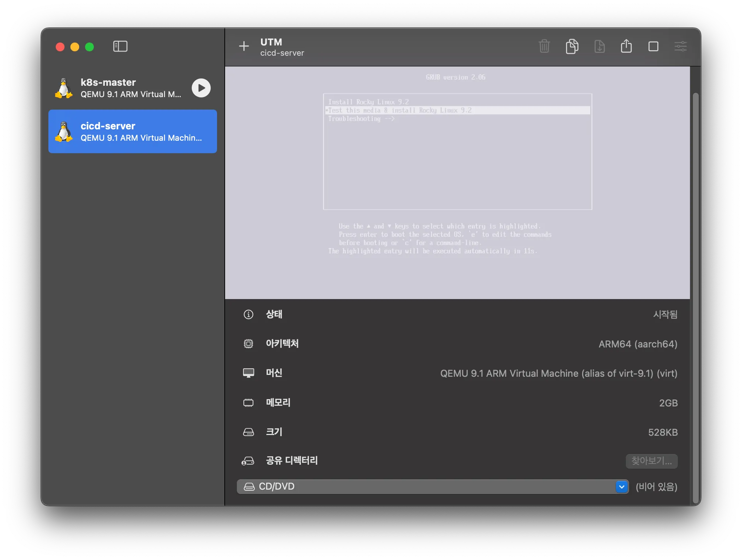
Task: Click the trash icon to delete the VM
Action: [544, 47]
